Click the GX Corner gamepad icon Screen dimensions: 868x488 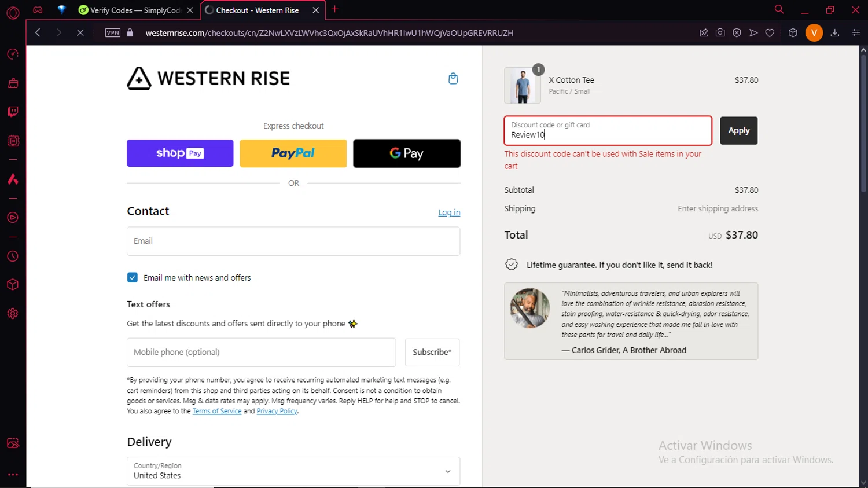pyautogui.click(x=38, y=10)
